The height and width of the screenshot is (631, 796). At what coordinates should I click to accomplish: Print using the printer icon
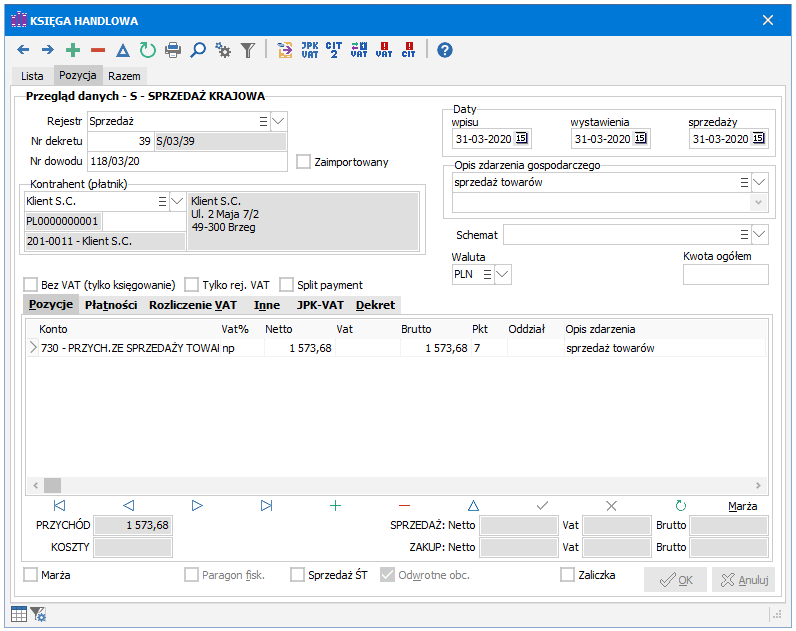[x=173, y=50]
